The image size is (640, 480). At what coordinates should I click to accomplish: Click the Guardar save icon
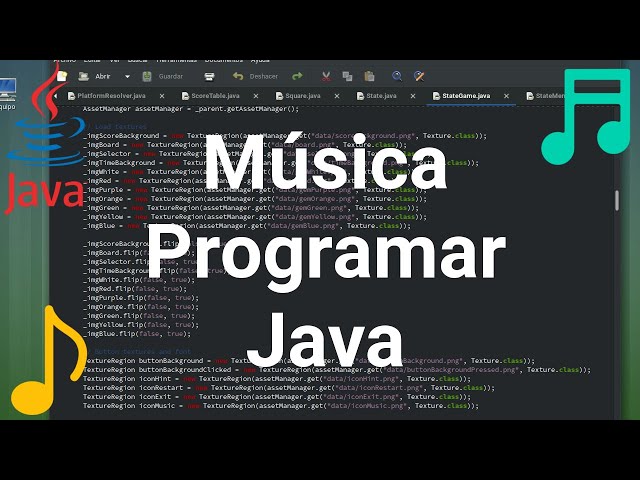point(147,76)
